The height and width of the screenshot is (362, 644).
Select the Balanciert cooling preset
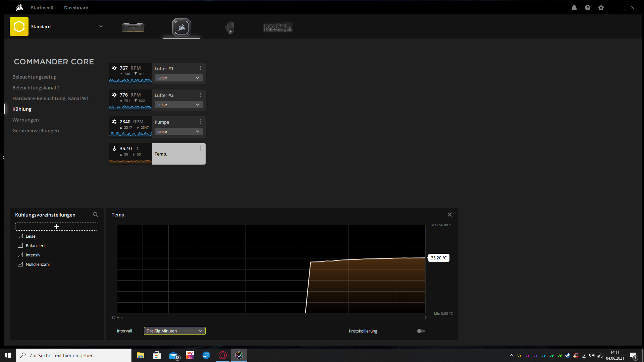coord(35,246)
